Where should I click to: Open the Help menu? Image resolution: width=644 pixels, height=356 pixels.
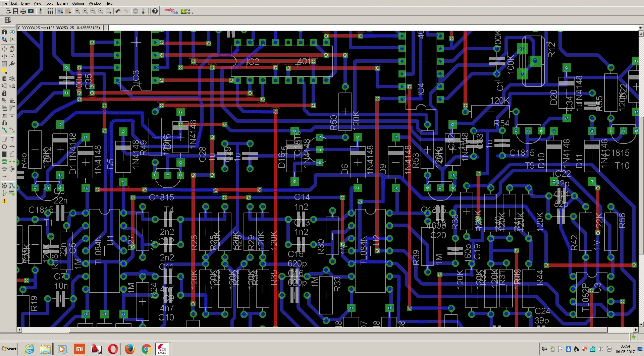(109, 3)
